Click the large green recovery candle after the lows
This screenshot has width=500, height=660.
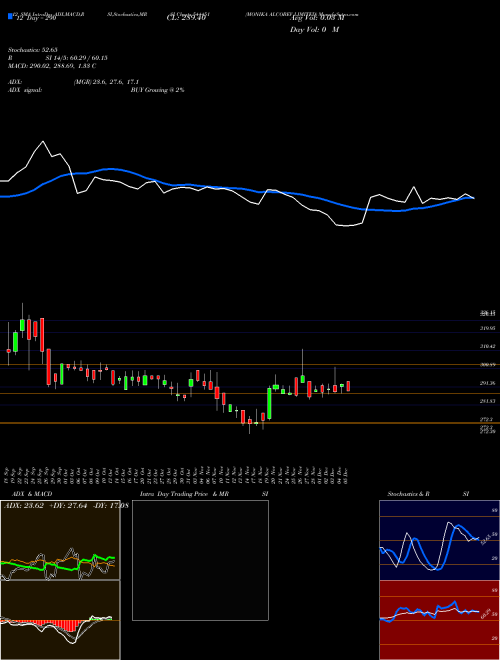click(269, 403)
